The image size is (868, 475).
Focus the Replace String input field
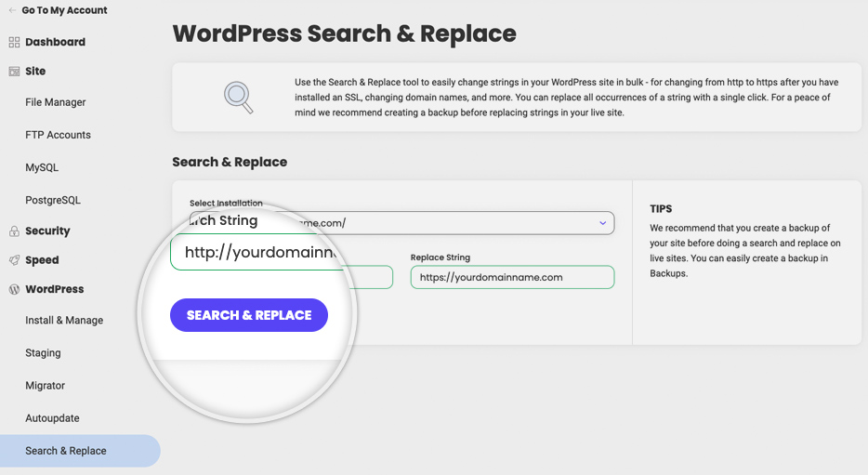[513, 277]
